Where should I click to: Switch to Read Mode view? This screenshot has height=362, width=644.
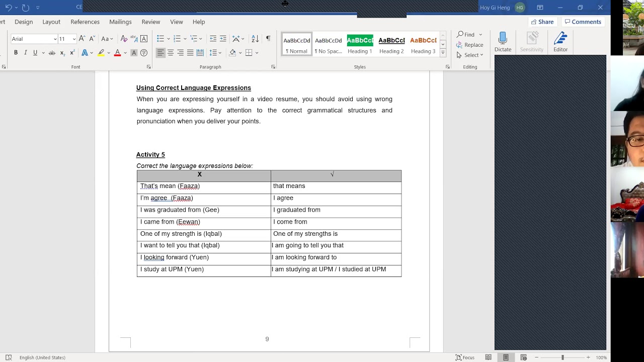488,357
